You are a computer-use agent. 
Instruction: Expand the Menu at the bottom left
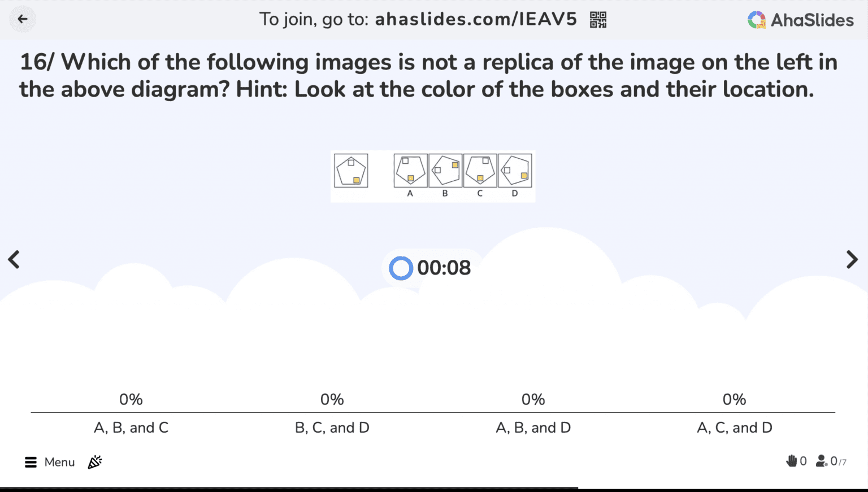30,461
